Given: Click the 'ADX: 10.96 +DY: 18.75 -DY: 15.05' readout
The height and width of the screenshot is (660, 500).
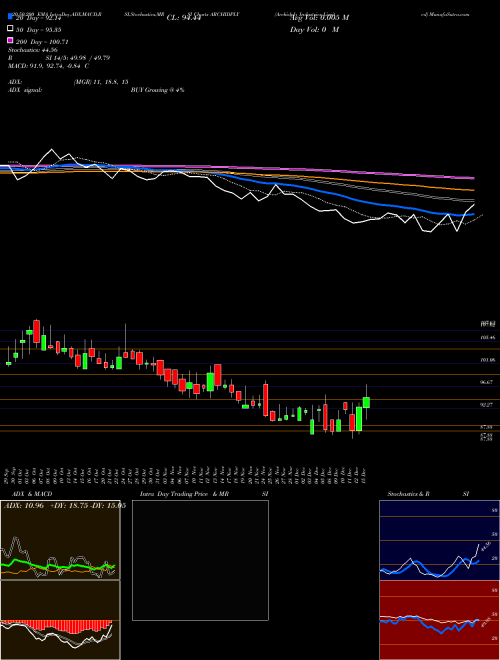Looking at the screenshot, I should point(65,506).
